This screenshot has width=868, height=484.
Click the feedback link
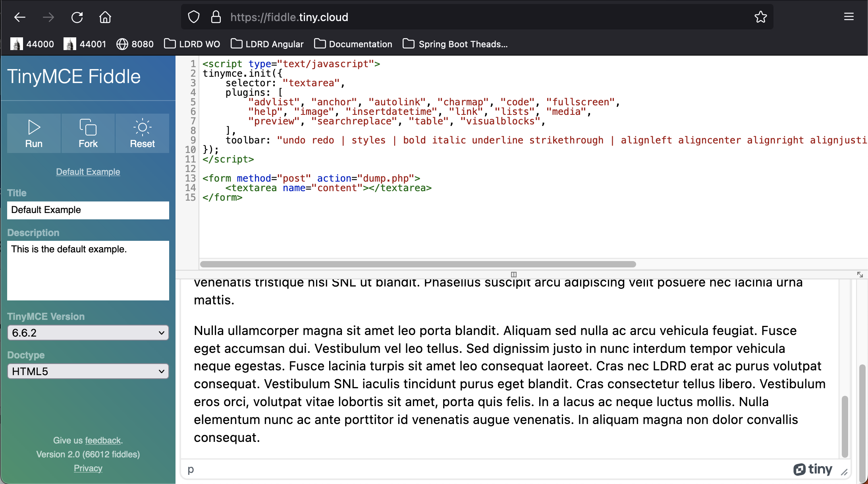pos(103,440)
